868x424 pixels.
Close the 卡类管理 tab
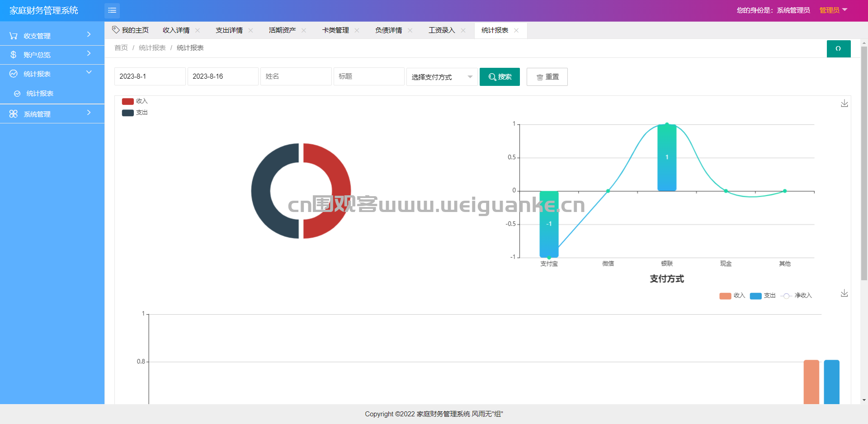click(357, 30)
